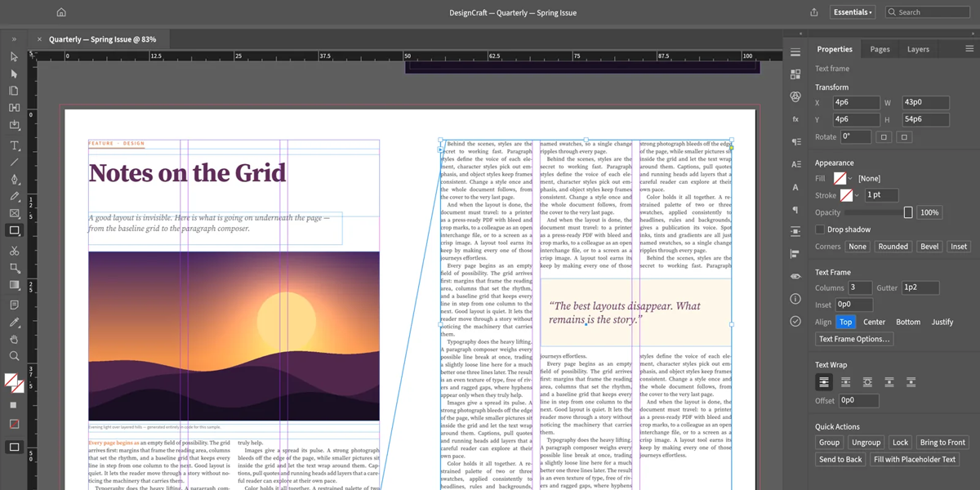Select the Rectangle Frame tool
Screen dimensions: 980x490
[14, 214]
